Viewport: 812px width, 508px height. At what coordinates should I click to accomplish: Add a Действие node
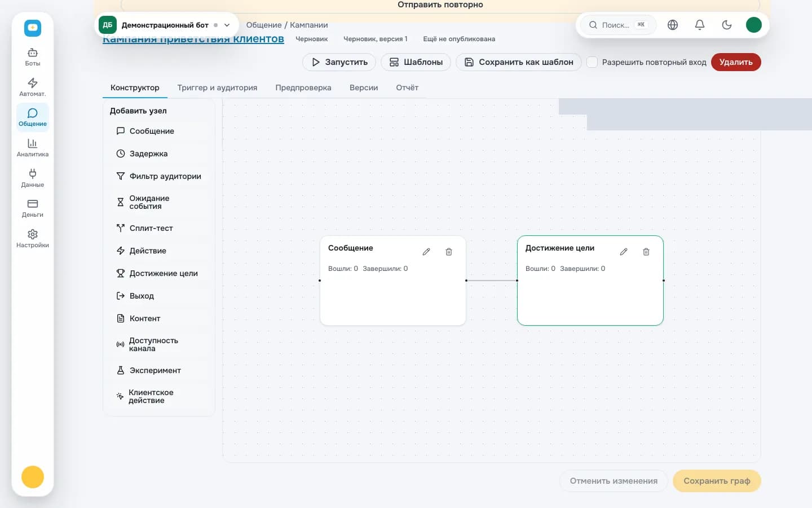pos(158,251)
